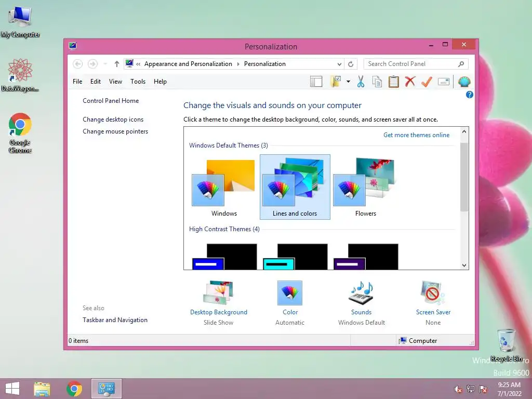Click the Computer status bar entry
The image size is (532, 399).
pos(418,341)
